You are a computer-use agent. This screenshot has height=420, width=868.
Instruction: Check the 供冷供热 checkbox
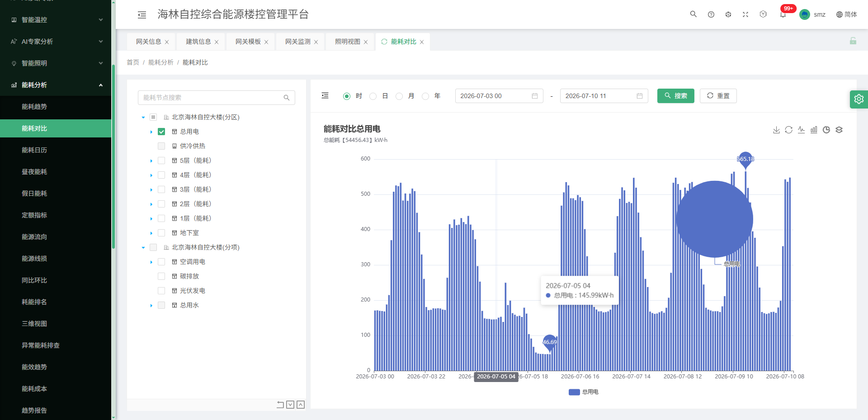[161, 146]
